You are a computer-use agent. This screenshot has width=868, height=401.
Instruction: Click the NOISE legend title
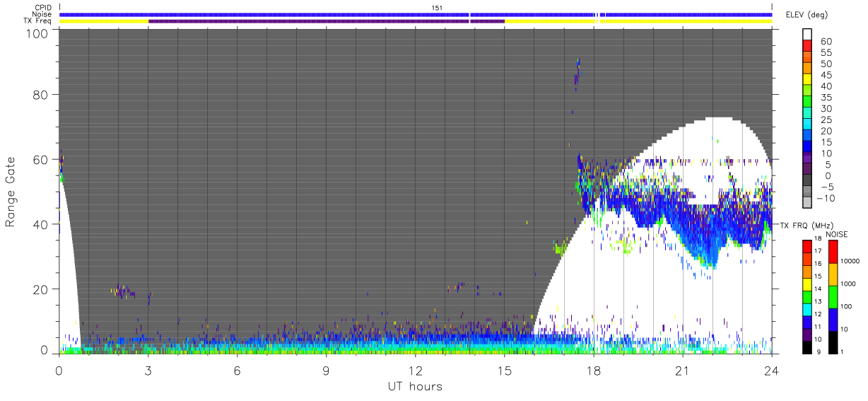click(x=836, y=233)
